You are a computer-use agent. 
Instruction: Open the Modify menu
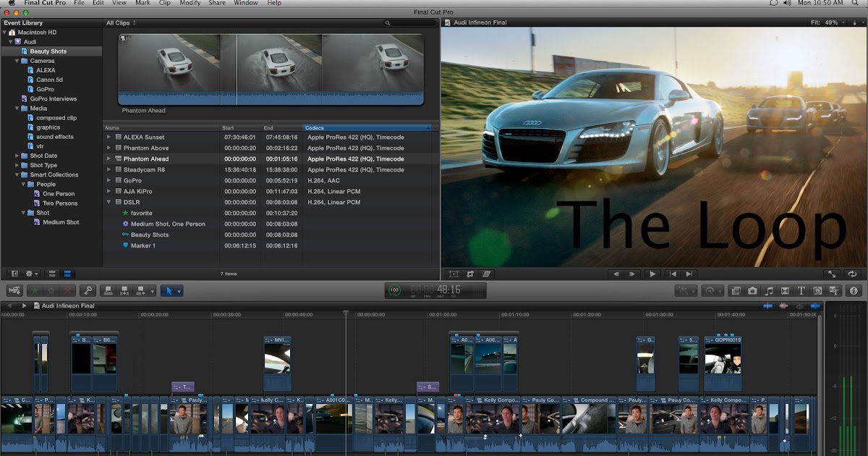(190, 4)
